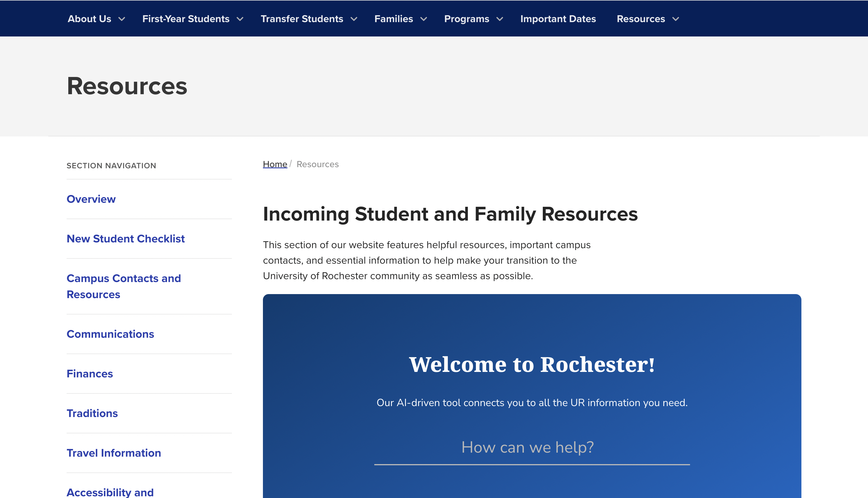Expand the Families menu chevron
868x498 pixels.
pos(424,19)
